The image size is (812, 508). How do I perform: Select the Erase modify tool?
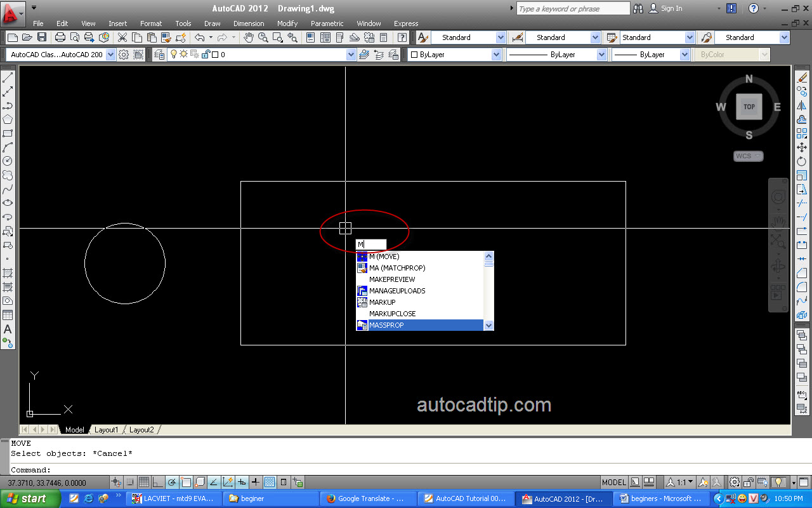tap(802, 77)
